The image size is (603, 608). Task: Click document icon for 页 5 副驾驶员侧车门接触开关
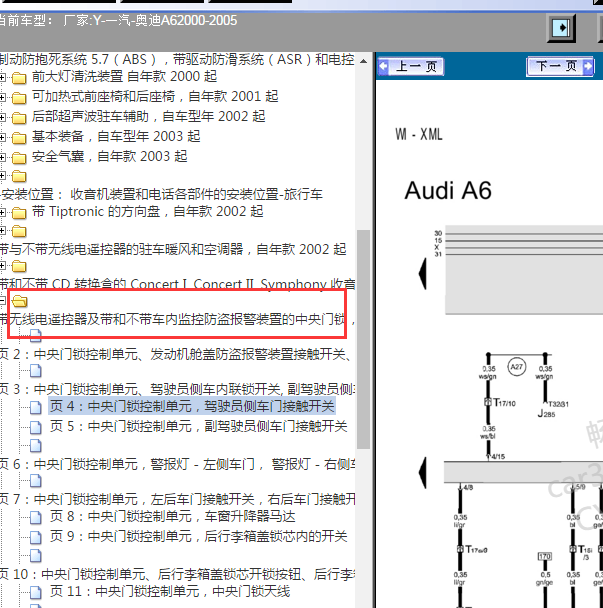point(36,427)
